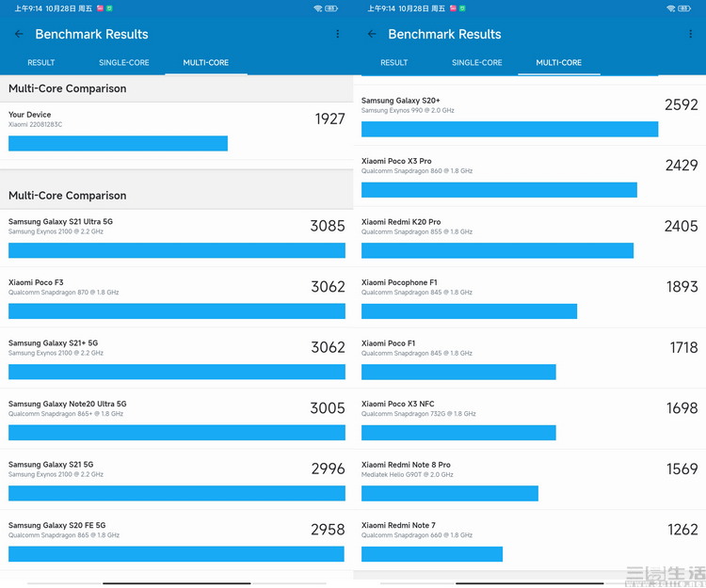Tap the navigation handle bar in left screenshot
The height and width of the screenshot is (588, 706).
pyautogui.click(x=177, y=583)
